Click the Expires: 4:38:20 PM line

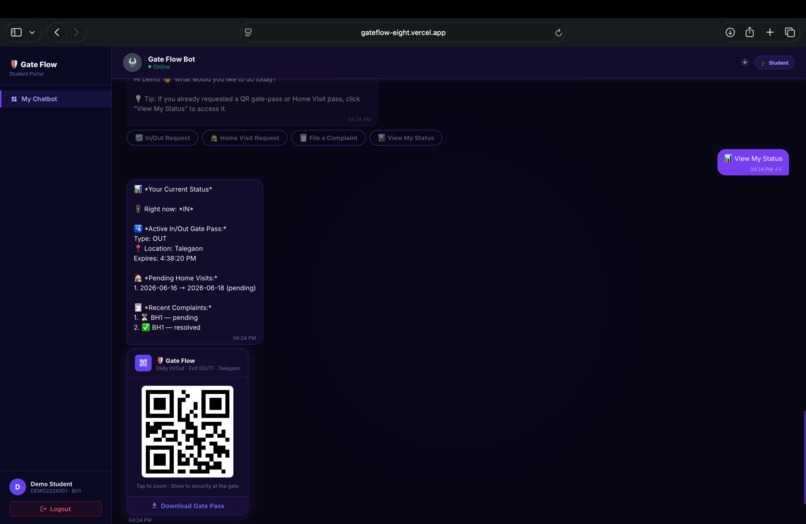(165, 258)
